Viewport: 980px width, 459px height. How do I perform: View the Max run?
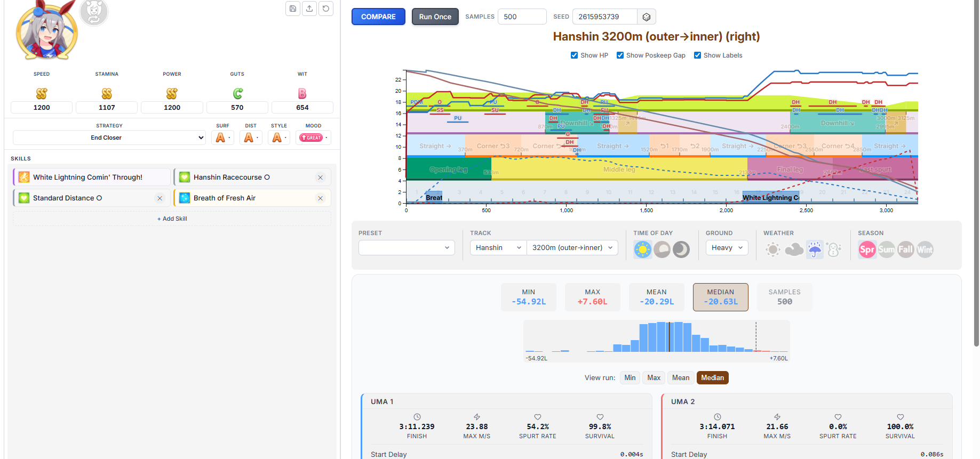(x=654, y=378)
